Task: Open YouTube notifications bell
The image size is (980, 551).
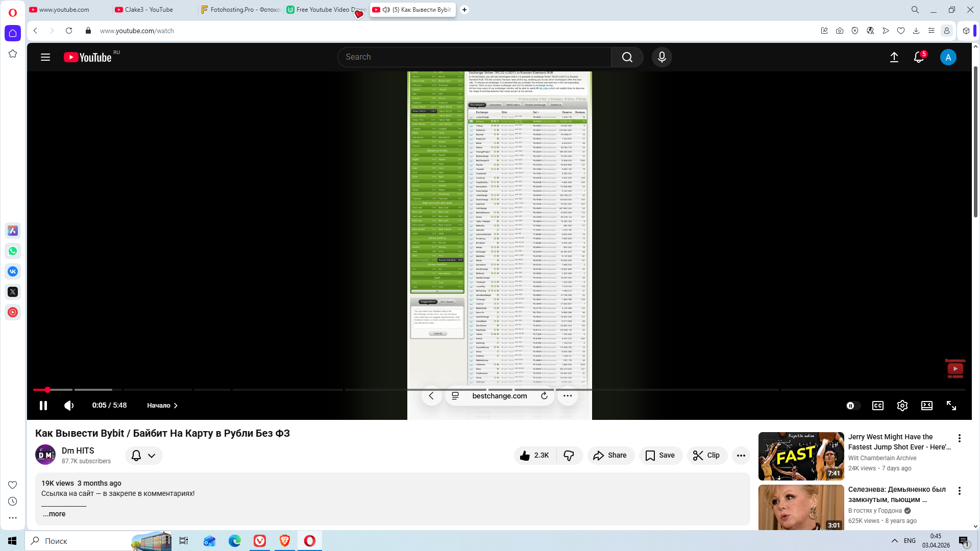Action: tap(918, 57)
